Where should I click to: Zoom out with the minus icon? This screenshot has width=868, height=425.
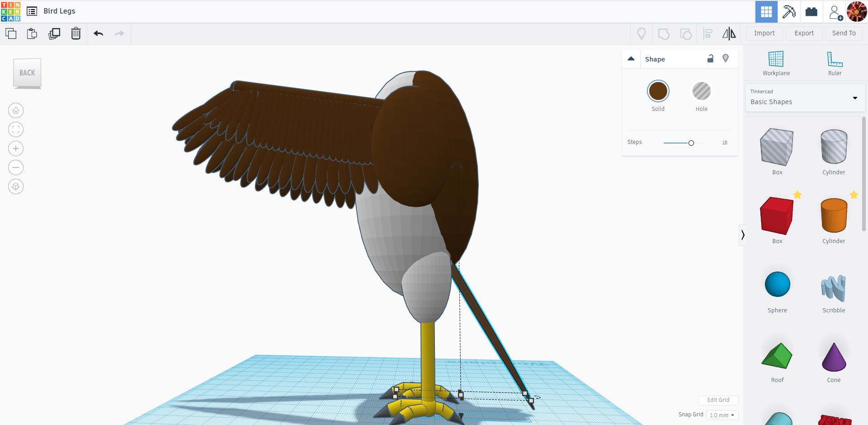(16, 167)
